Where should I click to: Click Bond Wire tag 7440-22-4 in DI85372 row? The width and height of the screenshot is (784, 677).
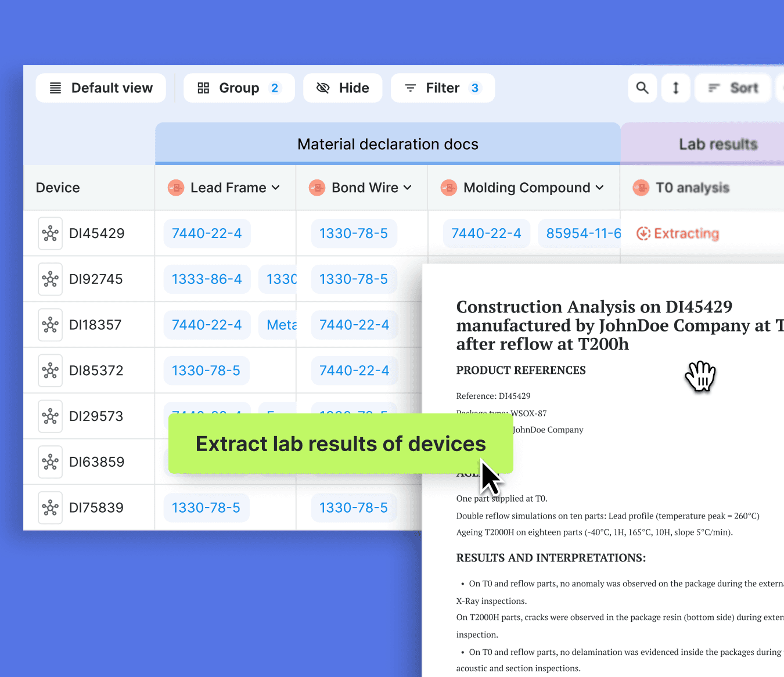click(354, 370)
